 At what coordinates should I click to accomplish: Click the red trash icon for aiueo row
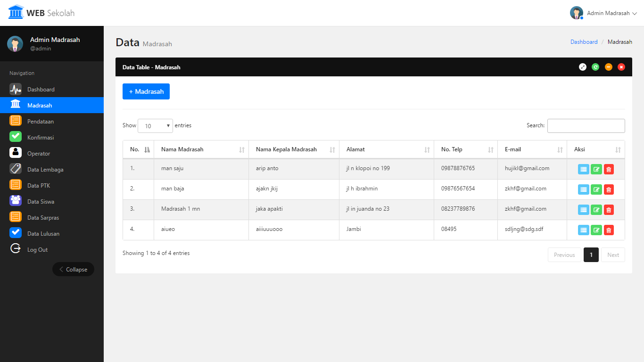pyautogui.click(x=609, y=230)
